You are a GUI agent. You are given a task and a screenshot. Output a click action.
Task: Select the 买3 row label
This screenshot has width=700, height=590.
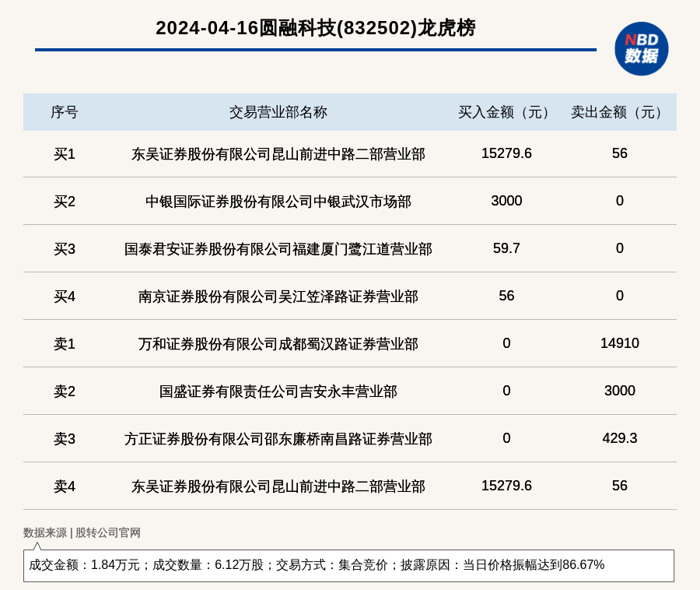65,249
